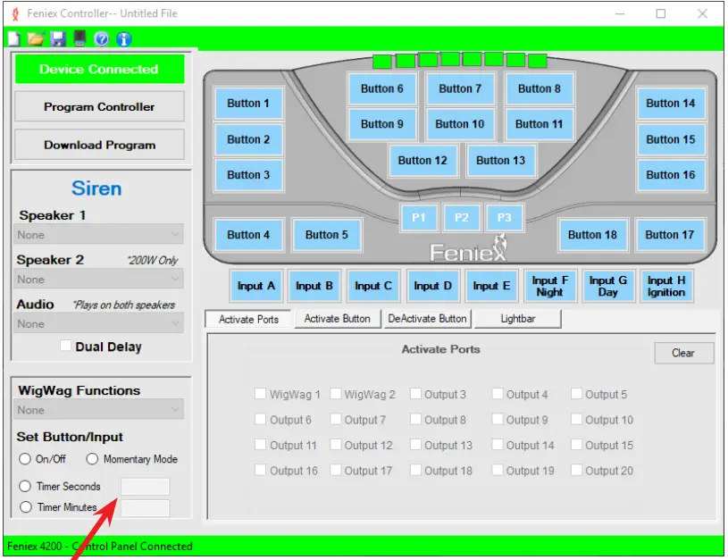This screenshot has width=728, height=560.
Task: Click the Download Program button
Action: pos(99,145)
